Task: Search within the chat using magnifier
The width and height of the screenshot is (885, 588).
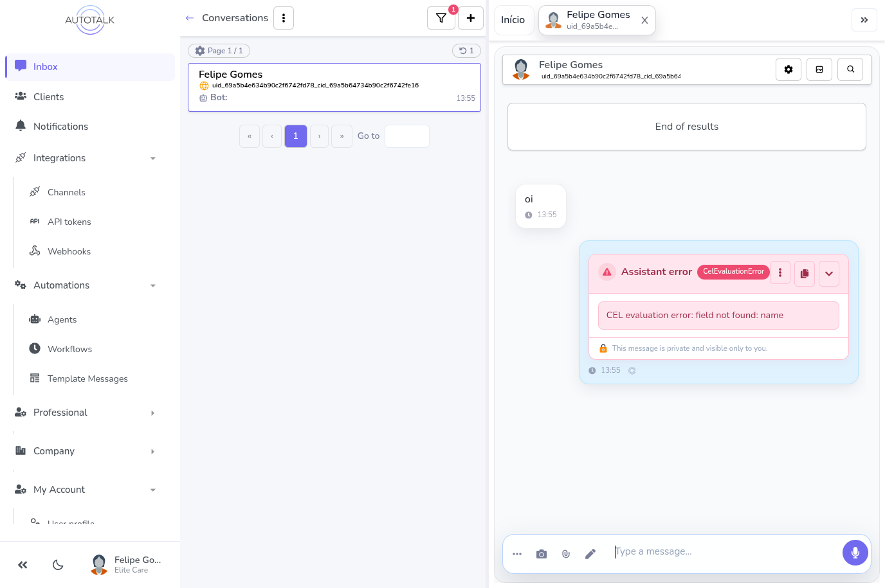Action: tap(850, 69)
